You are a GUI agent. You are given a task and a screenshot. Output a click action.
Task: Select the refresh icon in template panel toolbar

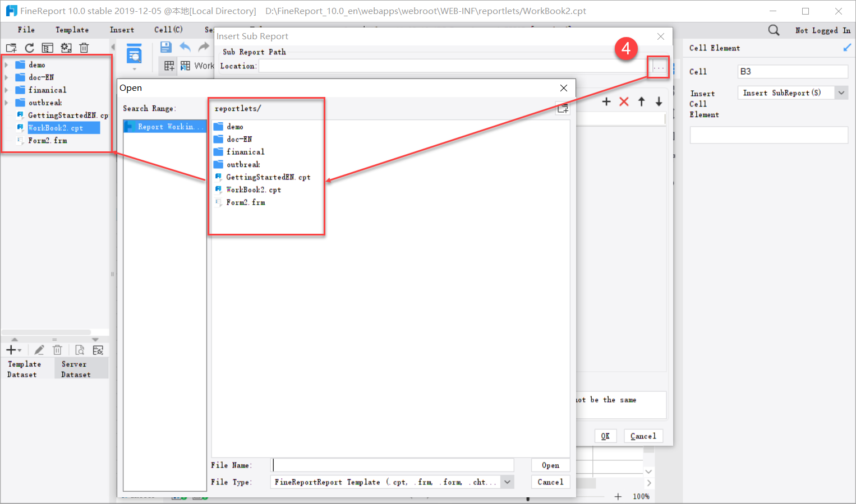[x=29, y=48]
